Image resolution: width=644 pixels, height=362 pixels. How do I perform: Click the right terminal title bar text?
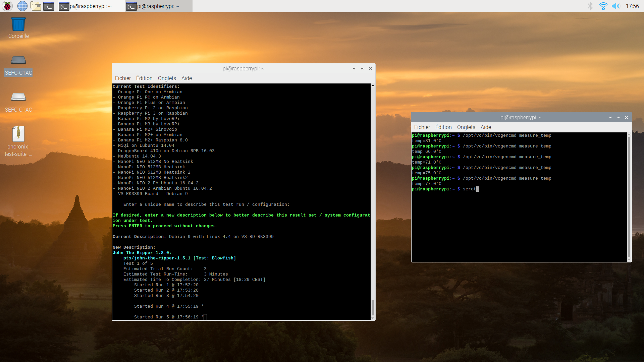point(521,117)
